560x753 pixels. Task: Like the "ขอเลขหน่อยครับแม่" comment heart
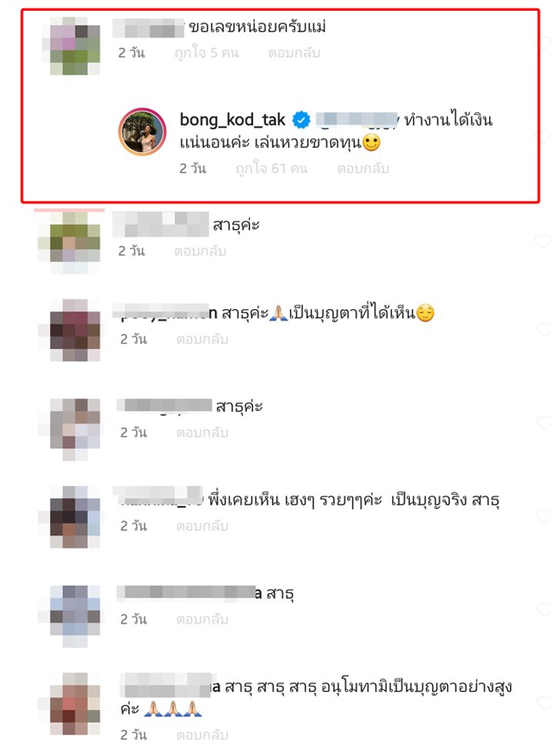click(543, 43)
